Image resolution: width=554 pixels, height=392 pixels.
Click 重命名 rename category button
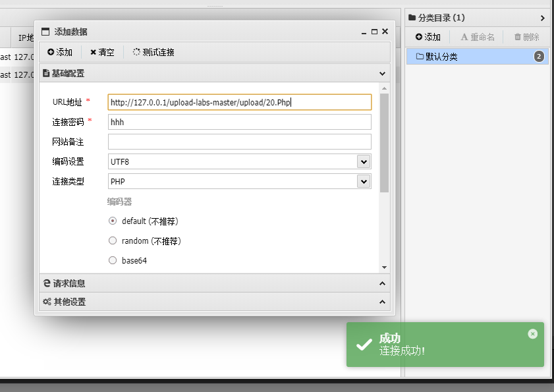(x=478, y=37)
